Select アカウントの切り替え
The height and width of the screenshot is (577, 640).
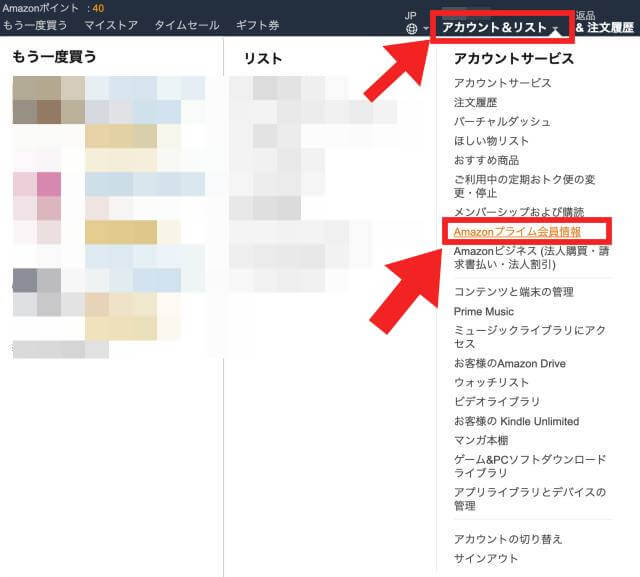click(508, 539)
